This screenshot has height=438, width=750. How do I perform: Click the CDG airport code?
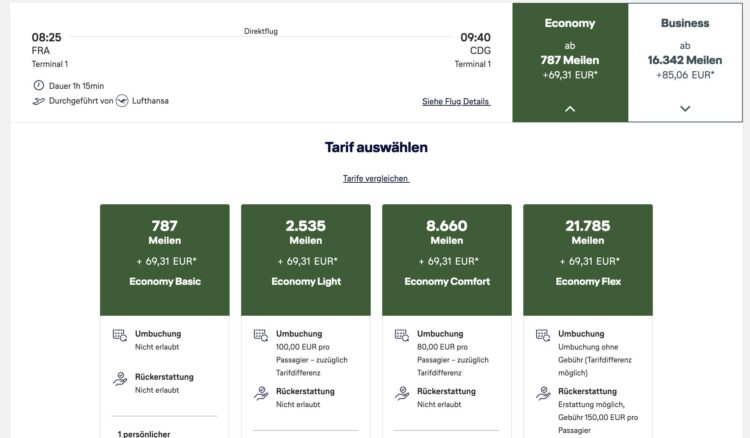(x=480, y=51)
